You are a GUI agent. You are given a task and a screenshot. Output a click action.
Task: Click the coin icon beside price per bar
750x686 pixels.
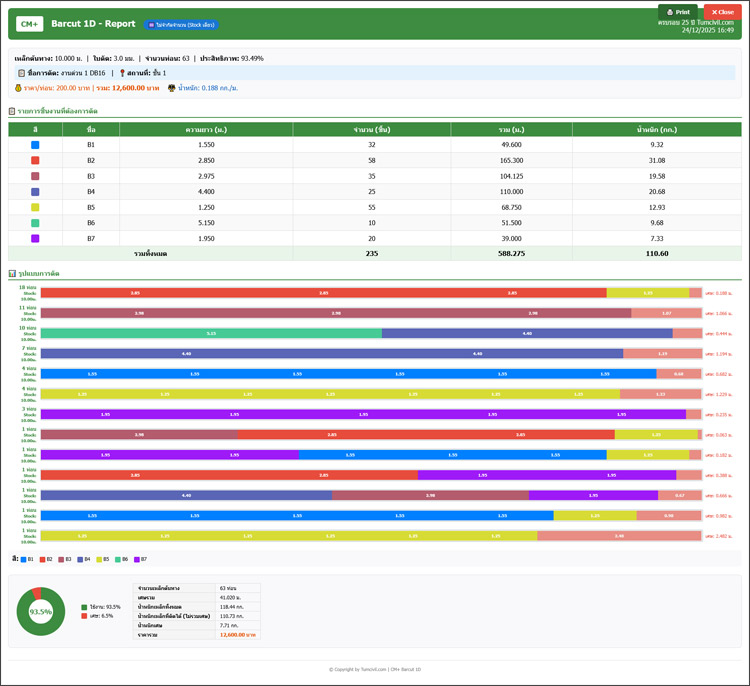pyautogui.click(x=18, y=88)
